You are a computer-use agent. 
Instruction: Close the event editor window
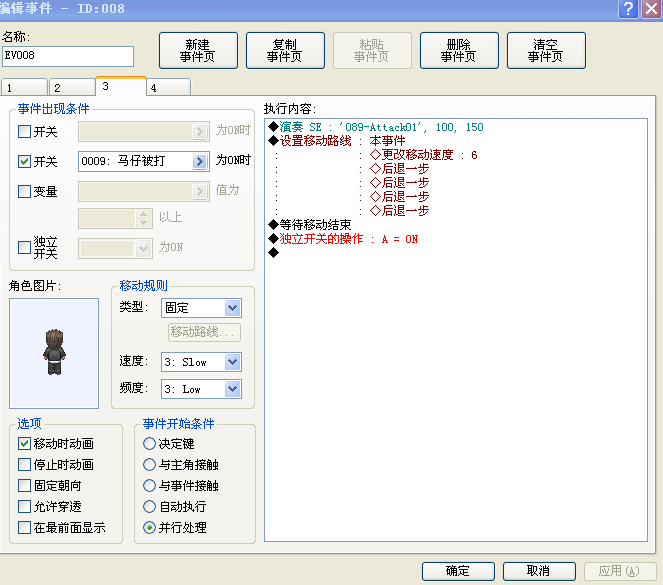(652, 8)
